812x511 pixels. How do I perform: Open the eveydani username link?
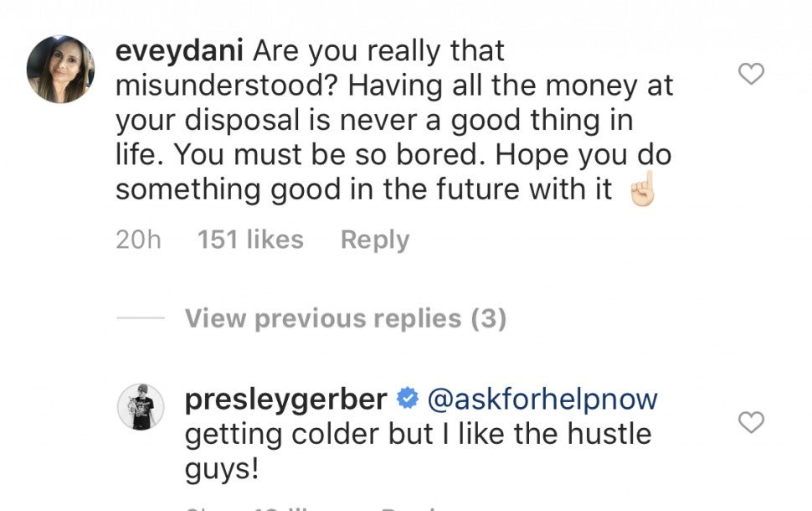tap(178, 52)
